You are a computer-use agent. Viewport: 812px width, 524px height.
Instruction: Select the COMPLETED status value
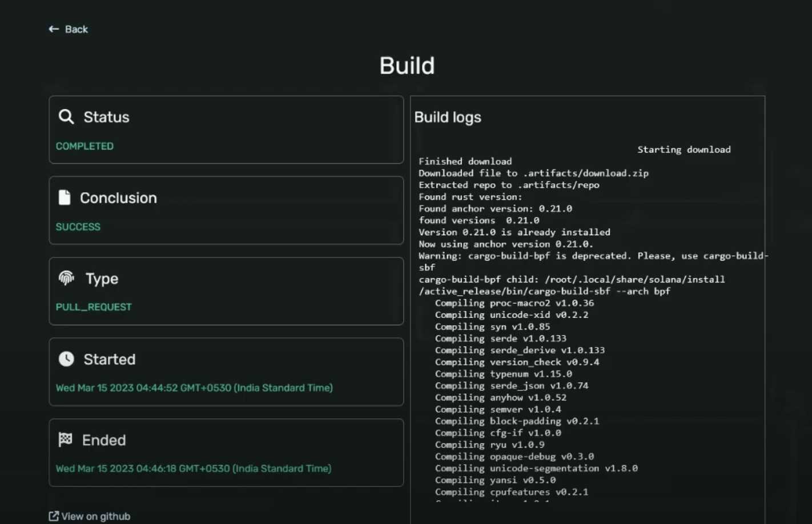[85, 146]
